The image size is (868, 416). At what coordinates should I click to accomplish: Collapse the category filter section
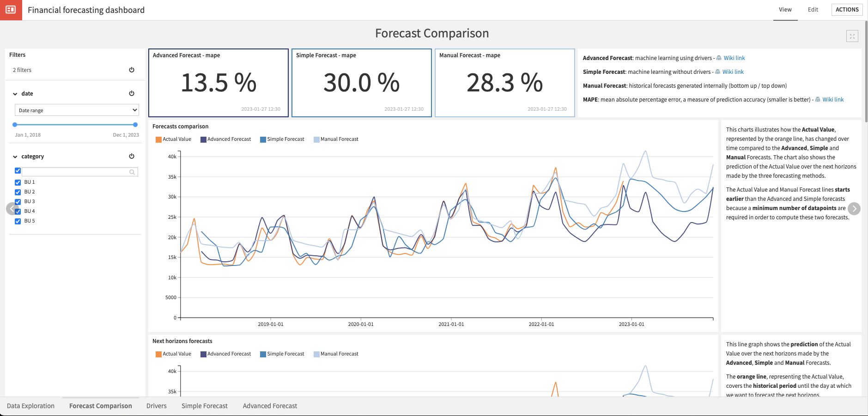pos(15,156)
